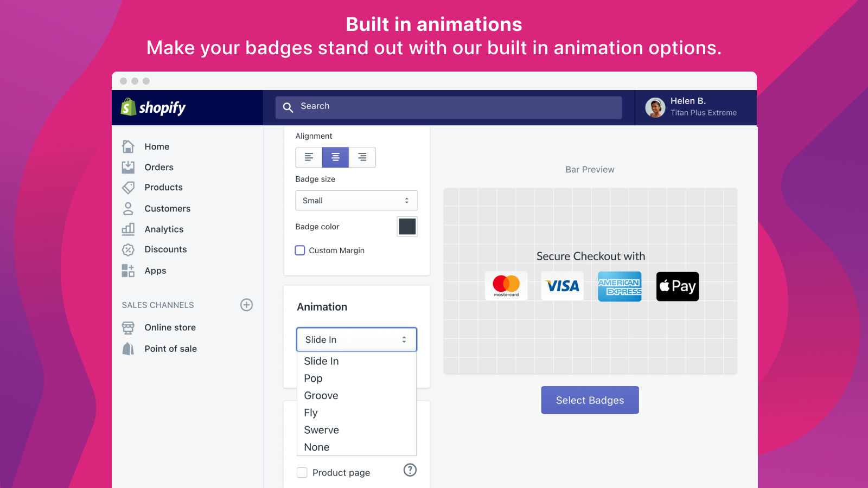The image size is (868, 488).
Task: Click the Helen B. account name
Action: coord(688,101)
